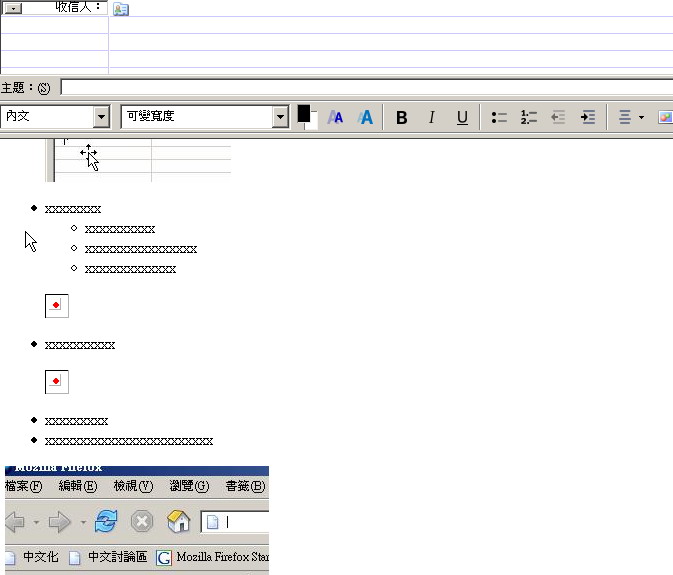The image size is (673, 575).
Task: Pick the white background color swatch
Action: pos(313,121)
